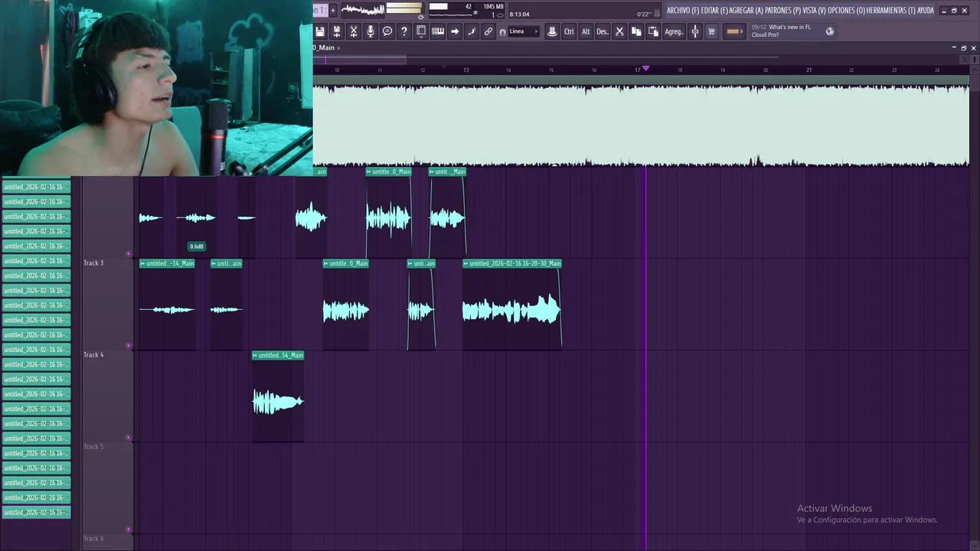The width and height of the screenshot is (980, 551).
Task: Select the untitled..54_Main audio clip waveform
Action: (x=278, y=402)
